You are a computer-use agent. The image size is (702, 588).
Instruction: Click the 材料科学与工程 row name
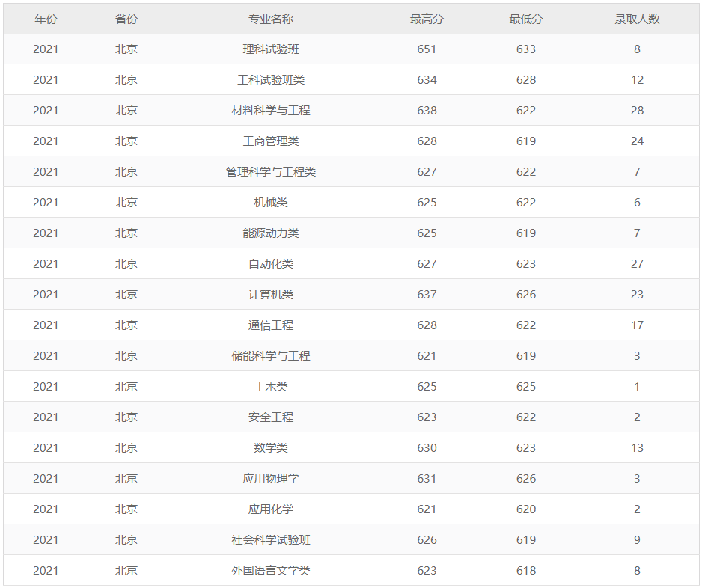(271, 111)
